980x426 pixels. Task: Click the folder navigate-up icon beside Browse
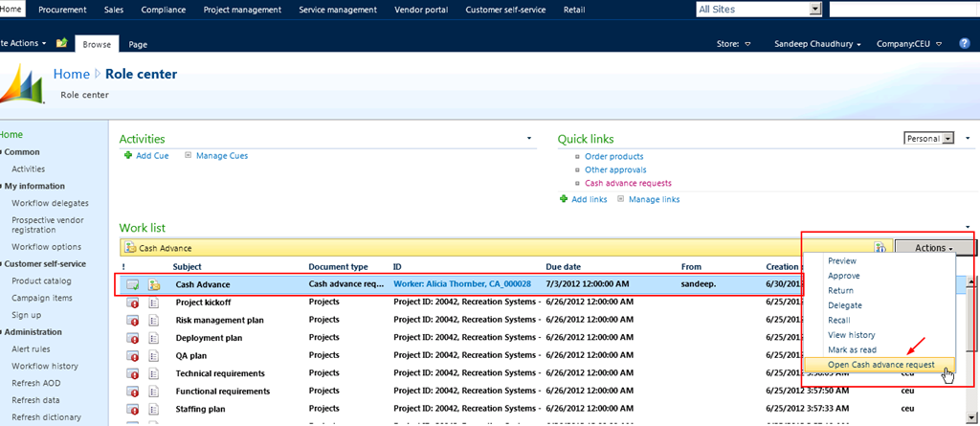[x=62, y=44]
